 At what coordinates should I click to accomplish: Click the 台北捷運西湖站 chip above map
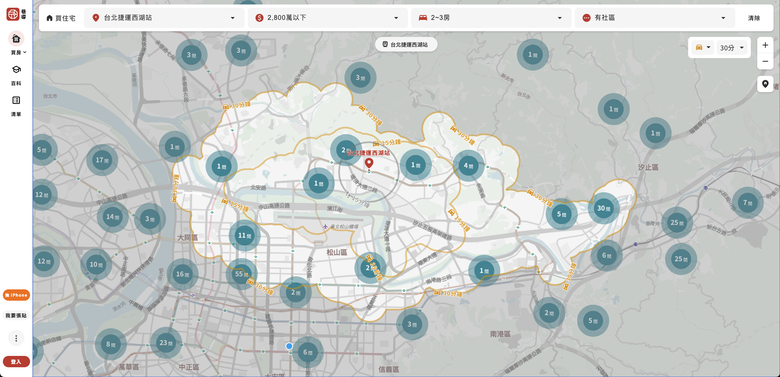point(406,44)
